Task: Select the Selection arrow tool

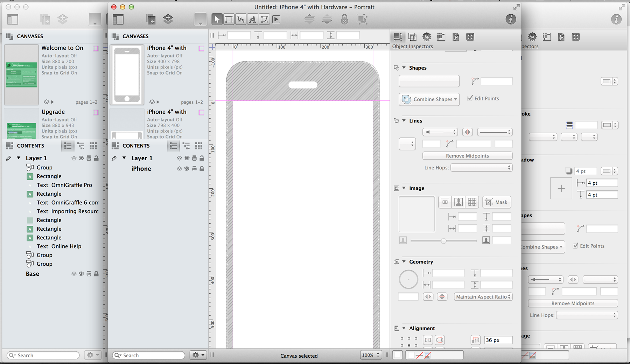Action: click(217, 19)
